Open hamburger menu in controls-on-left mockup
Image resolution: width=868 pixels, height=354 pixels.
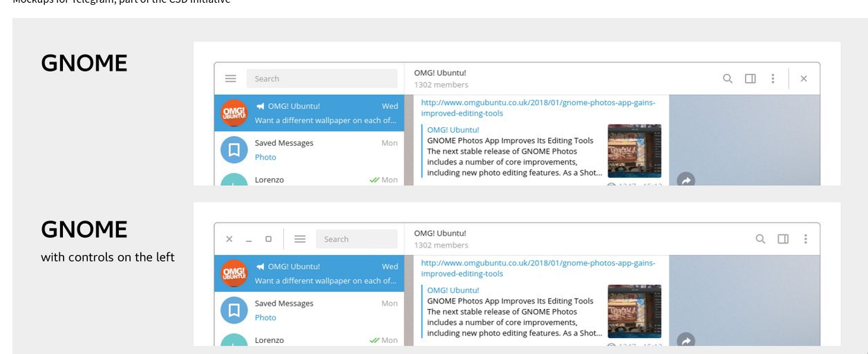[x=300, y=239]
